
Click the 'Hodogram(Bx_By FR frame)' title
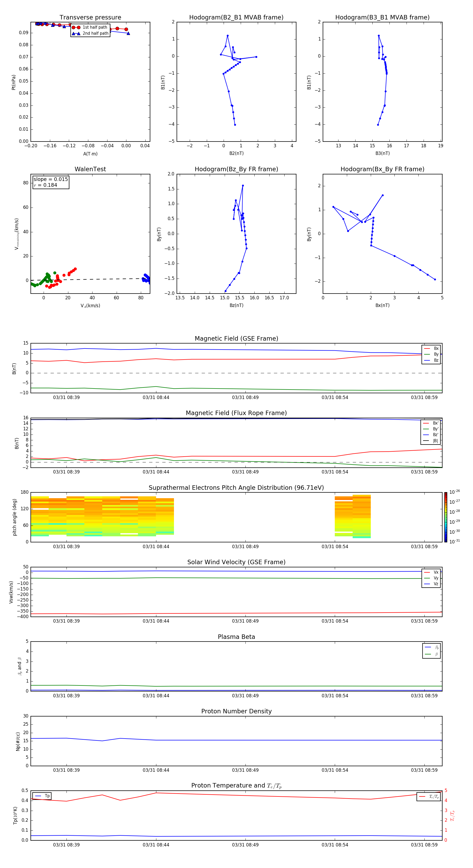point(382,169)
